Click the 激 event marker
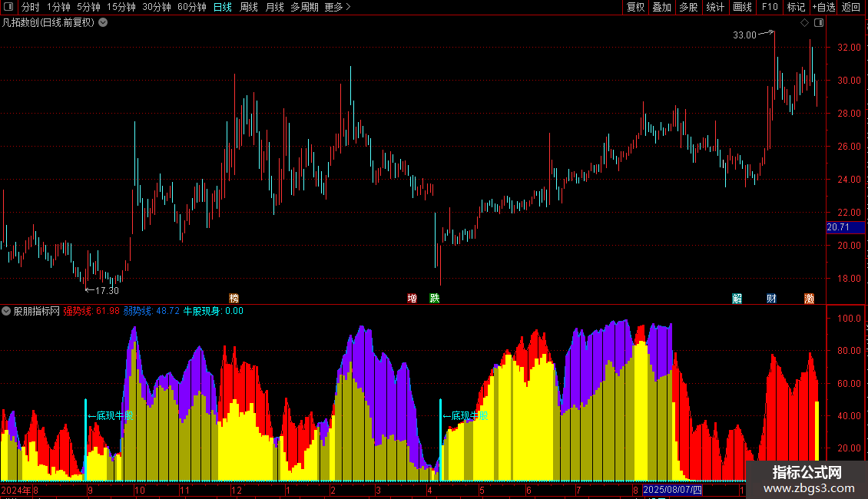Viewport: 868px width, 499px height. click(x=810, y=298)
